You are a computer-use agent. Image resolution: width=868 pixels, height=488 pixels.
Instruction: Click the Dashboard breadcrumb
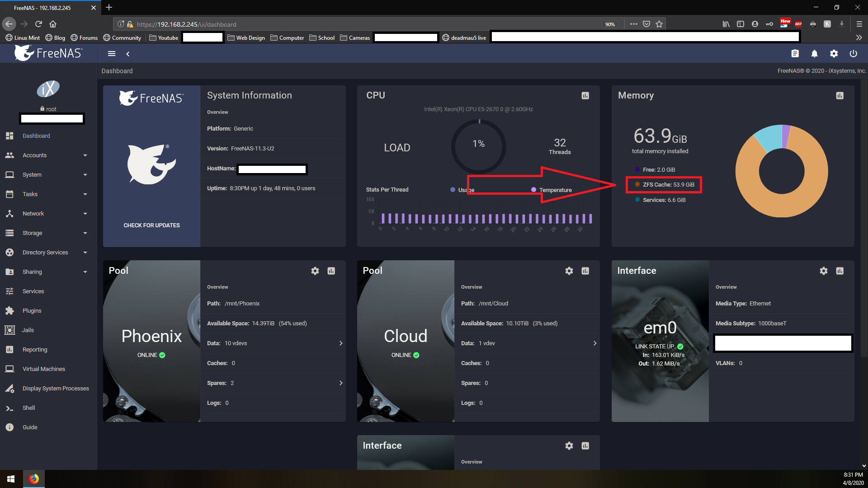pos(117,71)
